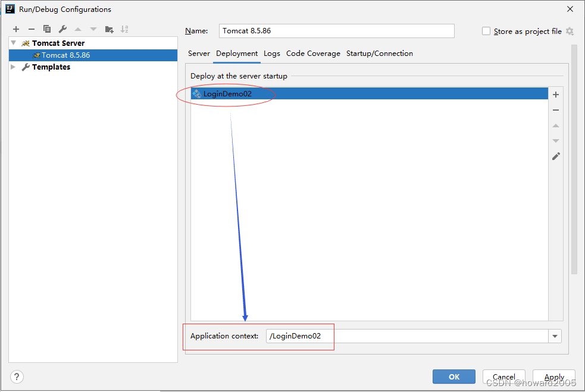Expand the Templates tree node
Image resolution: width=585 pixels, height=392 pixels.
click(x=13, y=67)
